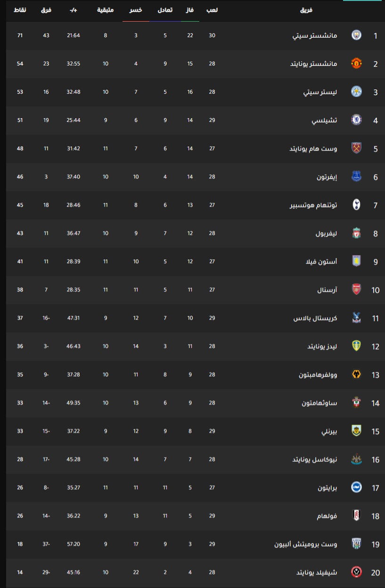Click the Sheffield United badge
This screenshot has width=385, height=588.
tap(357, 572)
